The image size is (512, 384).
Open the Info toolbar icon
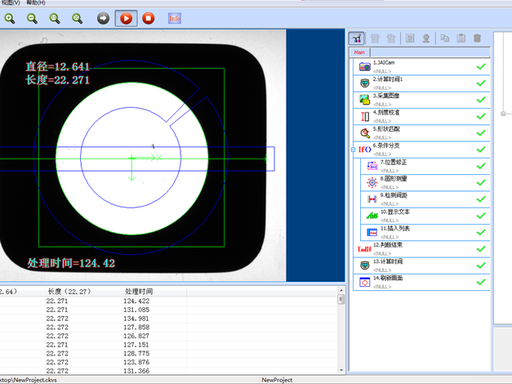coord(174,18)
